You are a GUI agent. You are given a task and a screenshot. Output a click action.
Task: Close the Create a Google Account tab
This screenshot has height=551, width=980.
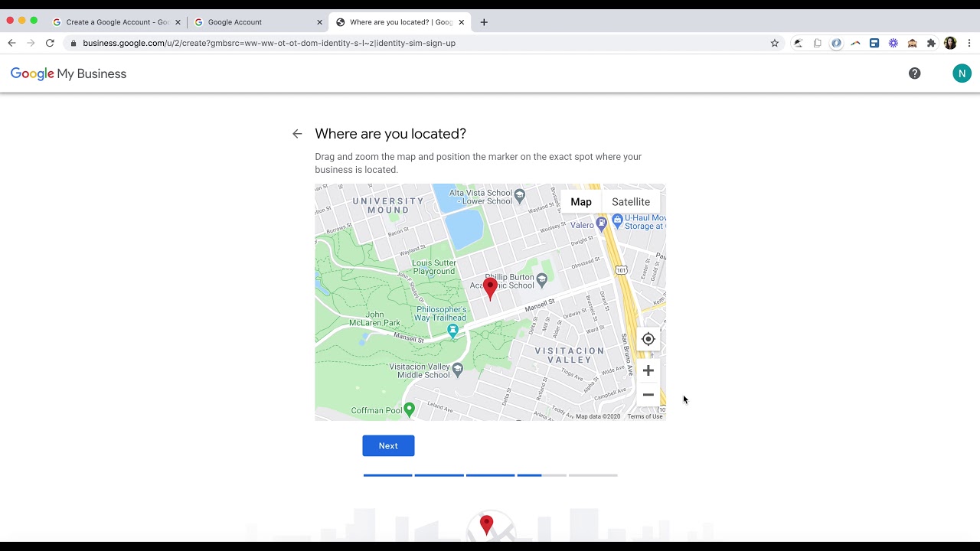178,22
